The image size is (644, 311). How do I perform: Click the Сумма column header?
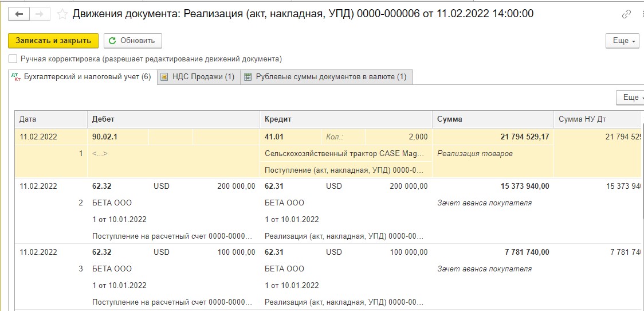(493, 119)
